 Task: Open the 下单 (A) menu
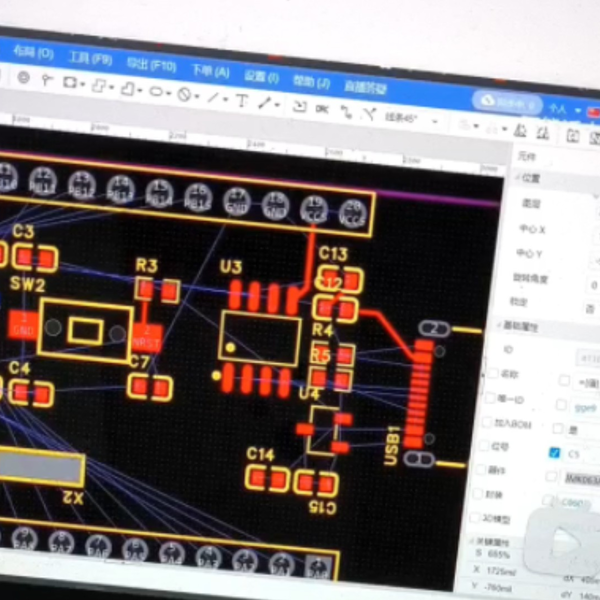pyautogui.click(x=210, y=71)
